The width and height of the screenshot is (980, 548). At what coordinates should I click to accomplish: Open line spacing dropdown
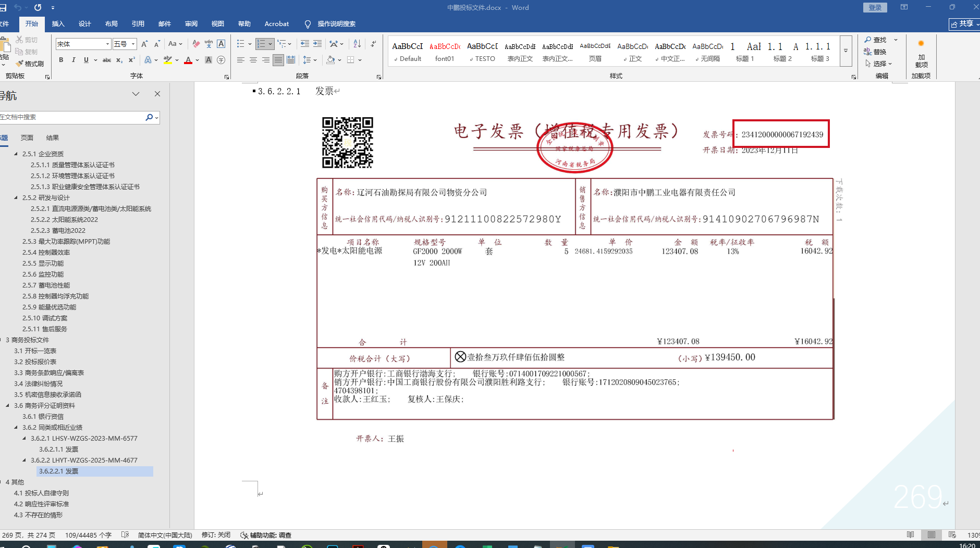point(310,60)
